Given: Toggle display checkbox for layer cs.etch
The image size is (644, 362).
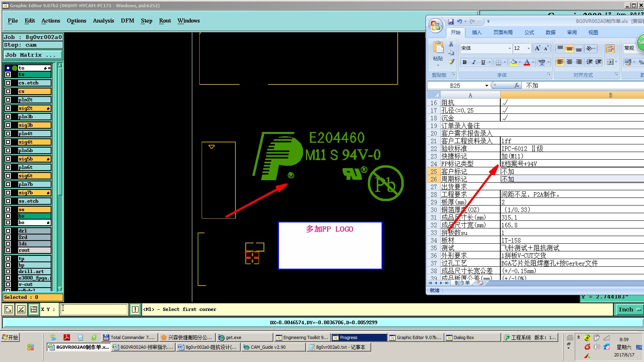Looking at the screenshot, I should click(x=8, y=83).
